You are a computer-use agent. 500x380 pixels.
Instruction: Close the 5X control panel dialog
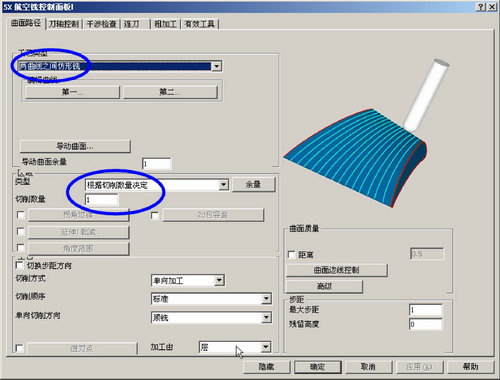pyautogui.click(x=492, y=7)
